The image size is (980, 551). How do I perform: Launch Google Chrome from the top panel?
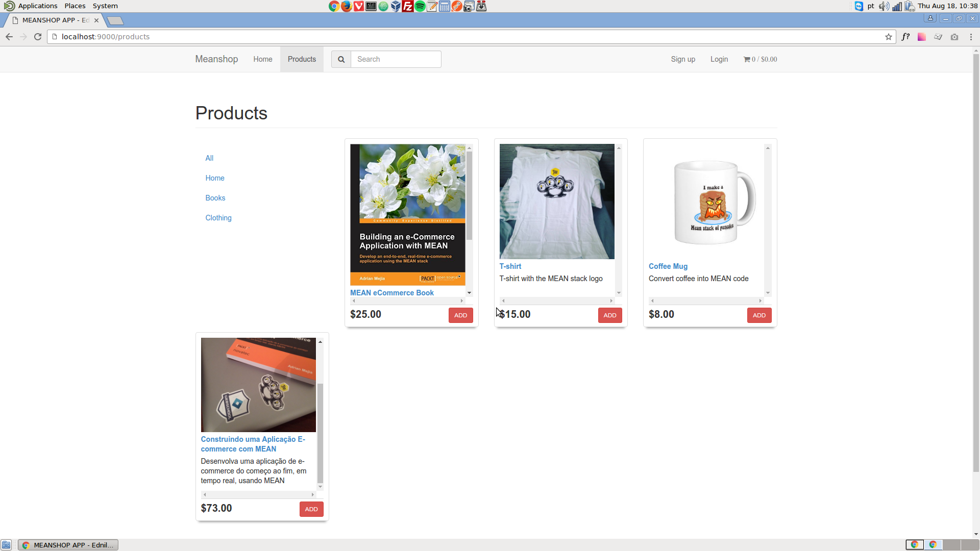(x=334, y=6)
